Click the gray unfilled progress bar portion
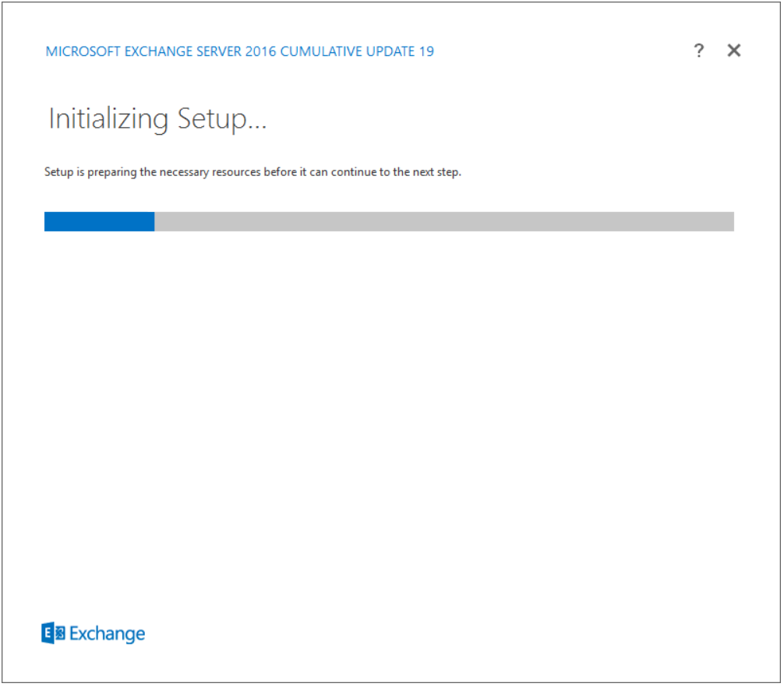The width and height of the screenshot is (784, 687). pos(443,221)
